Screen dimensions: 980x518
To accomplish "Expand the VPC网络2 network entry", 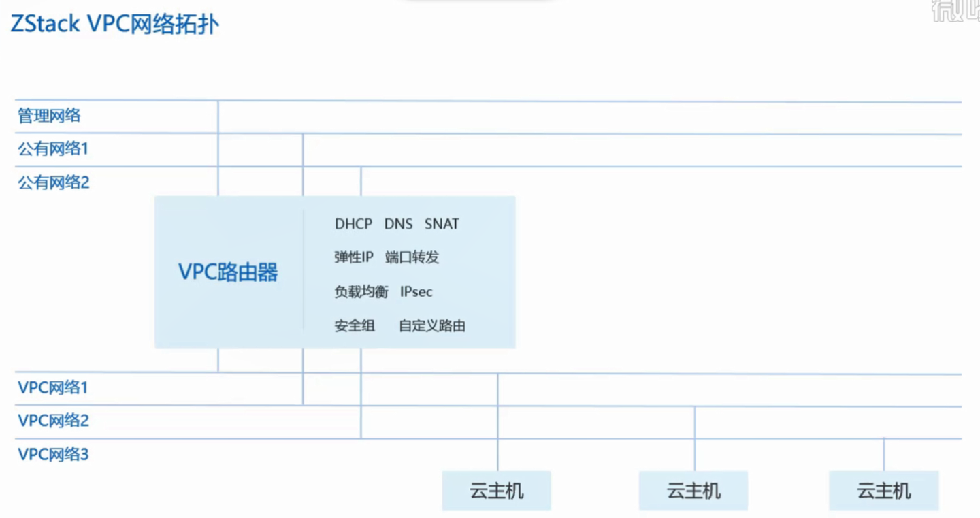I will coord(52,420).
